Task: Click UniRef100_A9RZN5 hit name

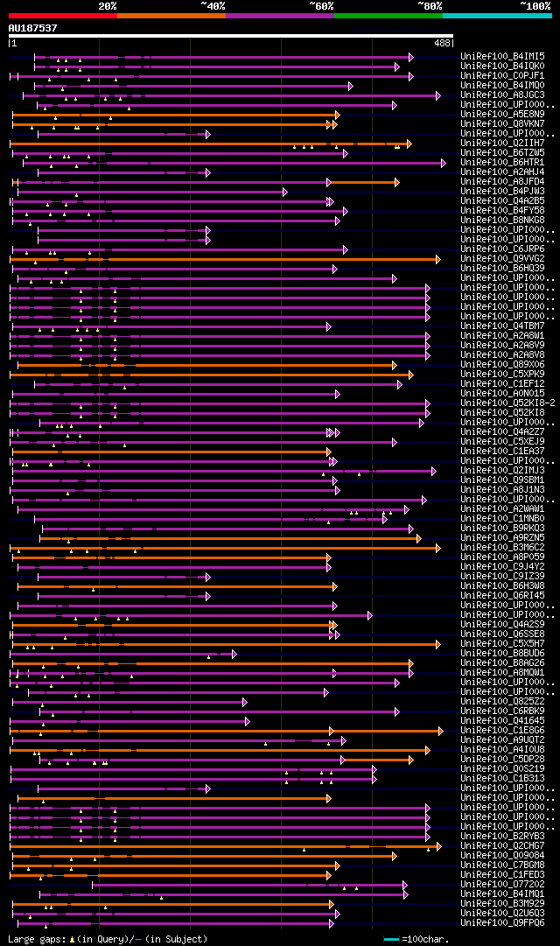Action: pos(502,538)
